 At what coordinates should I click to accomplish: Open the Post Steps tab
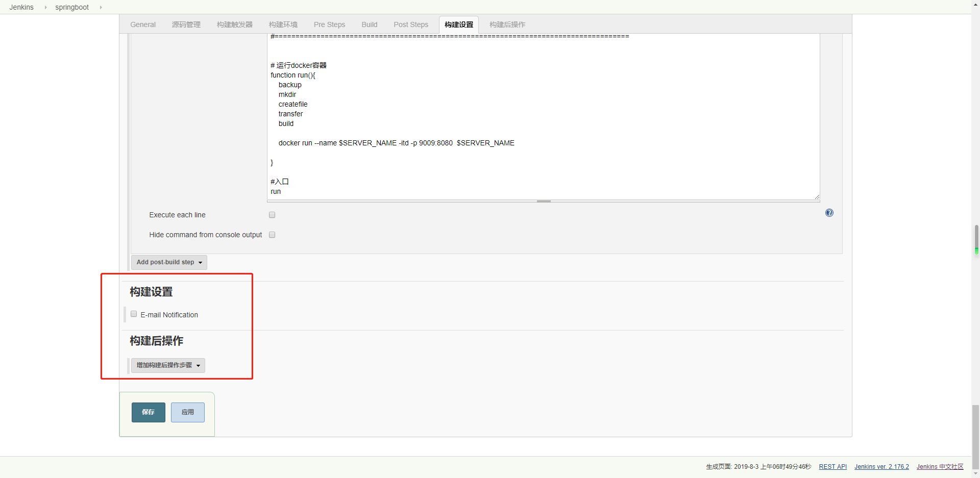[x=411, y=24]
